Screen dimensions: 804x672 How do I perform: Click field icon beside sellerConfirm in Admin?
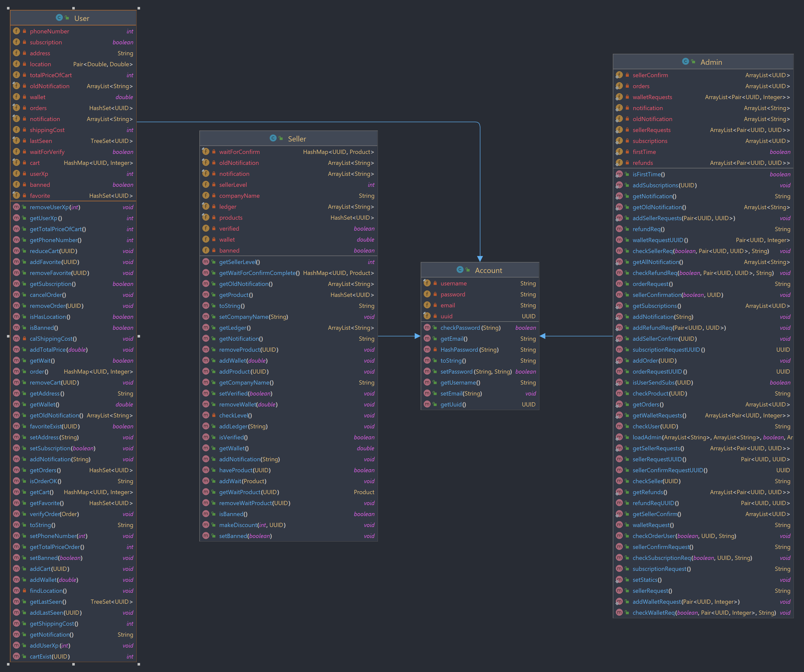[x=619, y=75]
